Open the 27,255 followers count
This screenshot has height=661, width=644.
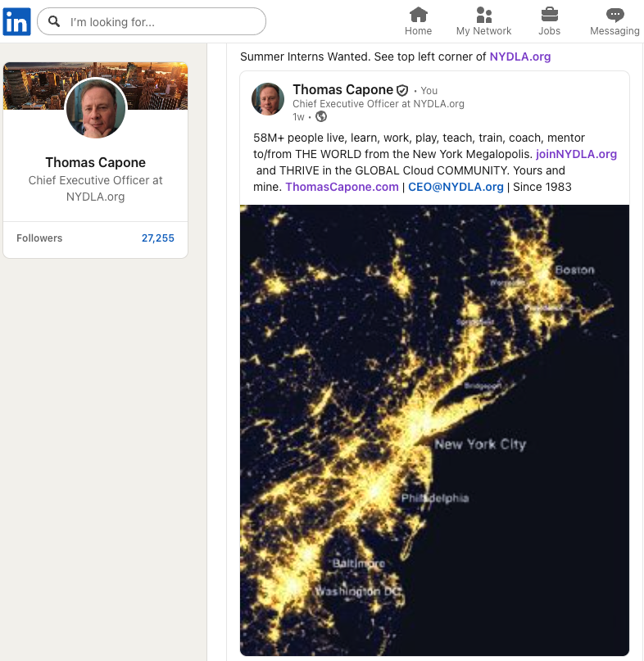tap(158, 238)
